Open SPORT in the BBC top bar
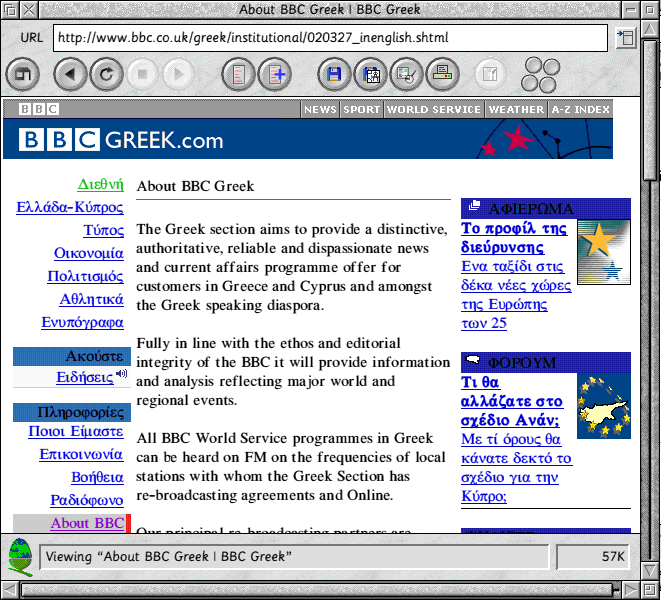The height and width of the screenshot is (600, 661). point(361,109)
